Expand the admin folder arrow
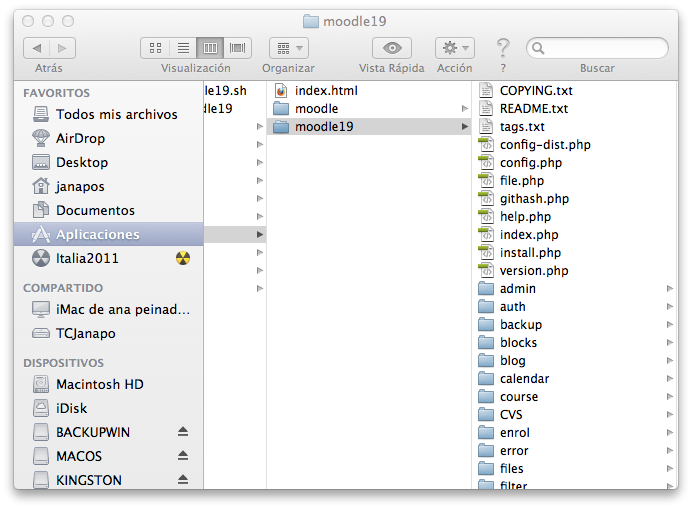The image size is (692, 509). pyautogui.click(x=670, y=289)
